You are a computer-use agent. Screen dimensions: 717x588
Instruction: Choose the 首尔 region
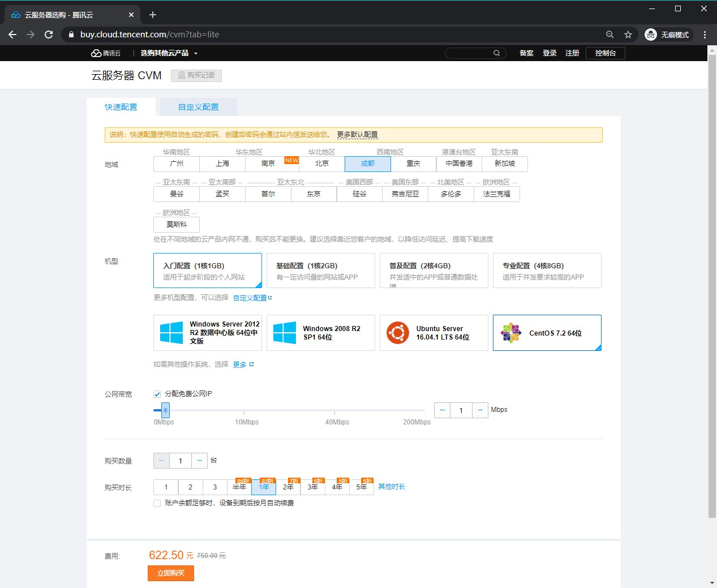pyautogui.click(x=268, y=194)
